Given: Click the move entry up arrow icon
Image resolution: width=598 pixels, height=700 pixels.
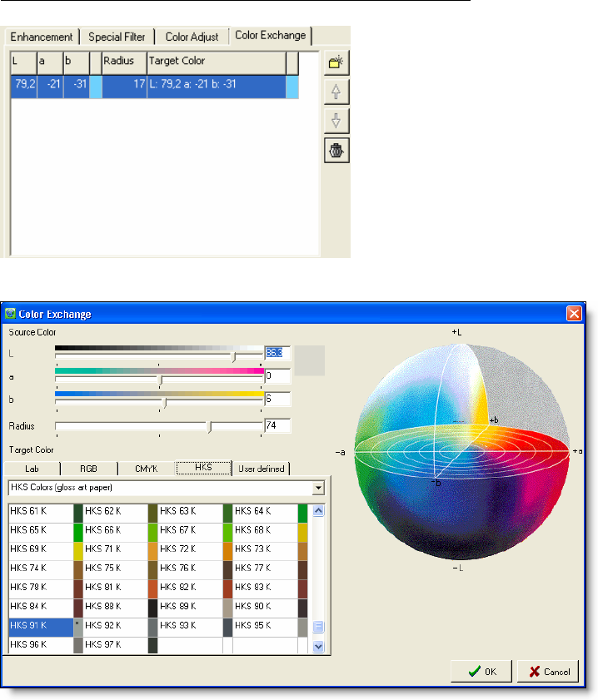Looking at the screenshot, I should [336, 92].
